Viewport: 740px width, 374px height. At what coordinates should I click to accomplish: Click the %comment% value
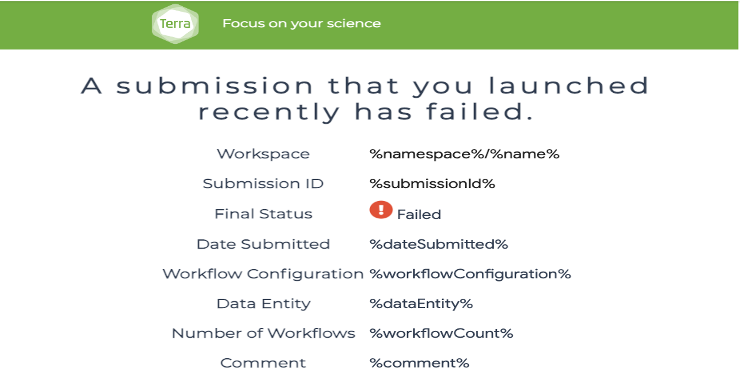coord(420,363)
